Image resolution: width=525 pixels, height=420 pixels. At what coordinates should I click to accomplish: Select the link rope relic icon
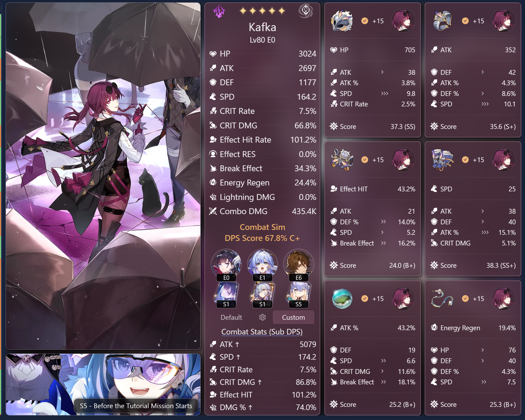[442, 299]
